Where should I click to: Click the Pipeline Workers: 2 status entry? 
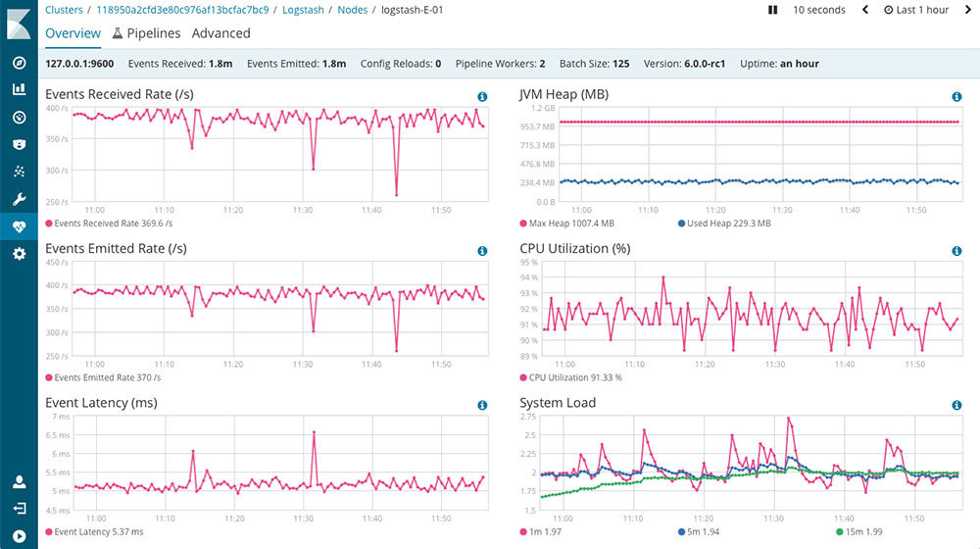click(500, 64)
